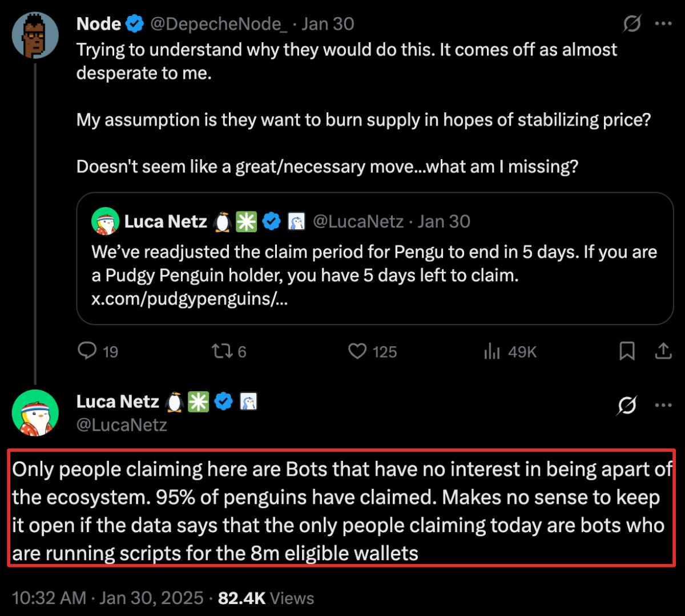Click the 82.4K Views count
Image resolution: width=685 pixels, height=616 pixels.
point(266,598)
